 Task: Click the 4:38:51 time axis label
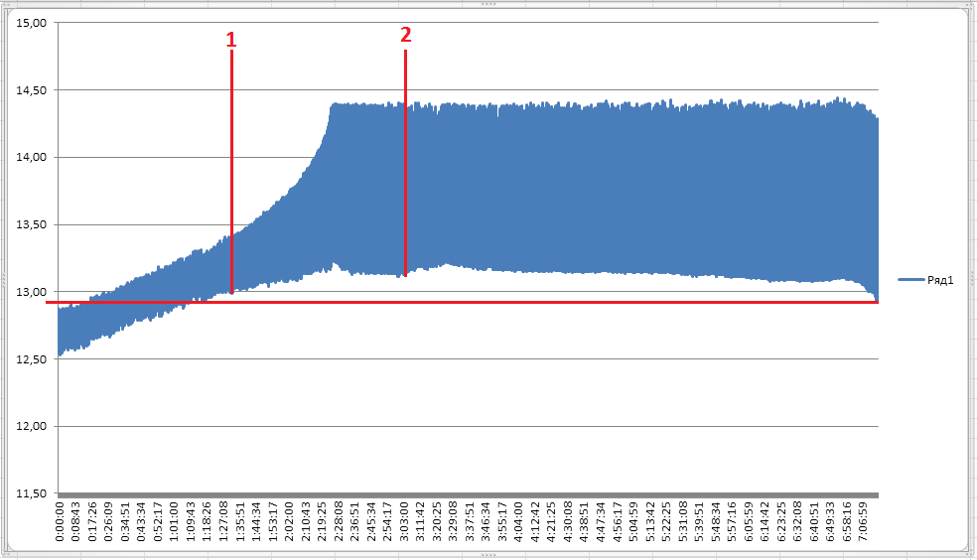click(x=584, y=521)
